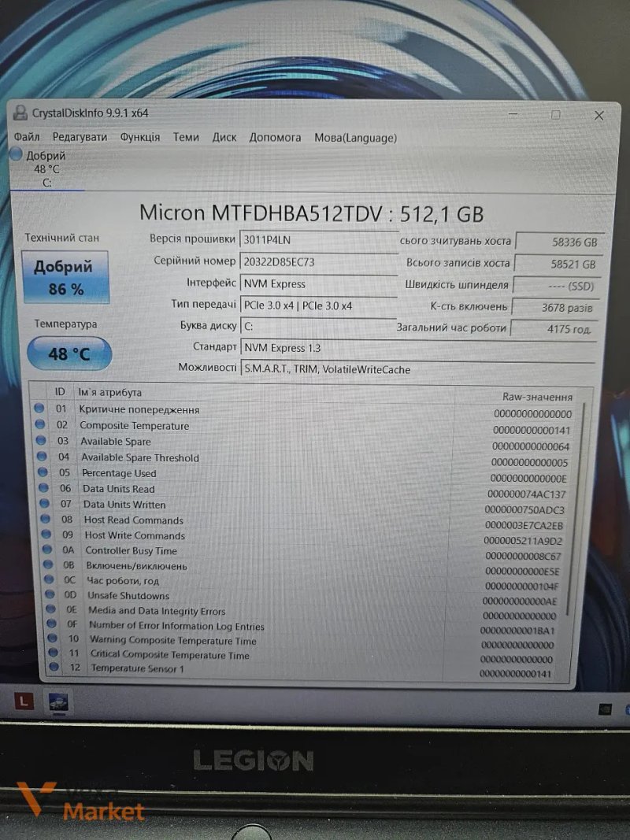The width and height of the screenshot is (630, 840).
Task: Select the Percentage Used attribute name
Action: [119, 473]
